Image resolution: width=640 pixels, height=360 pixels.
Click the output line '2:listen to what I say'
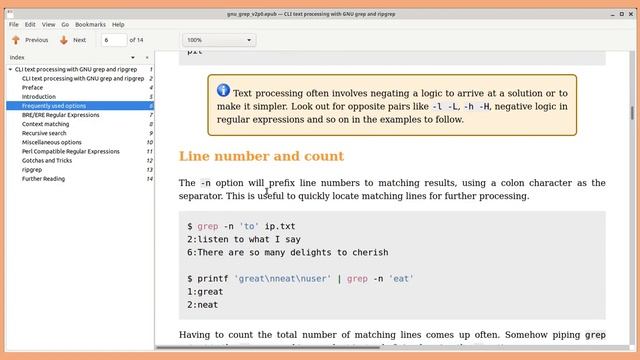click(x=244, y=240)
